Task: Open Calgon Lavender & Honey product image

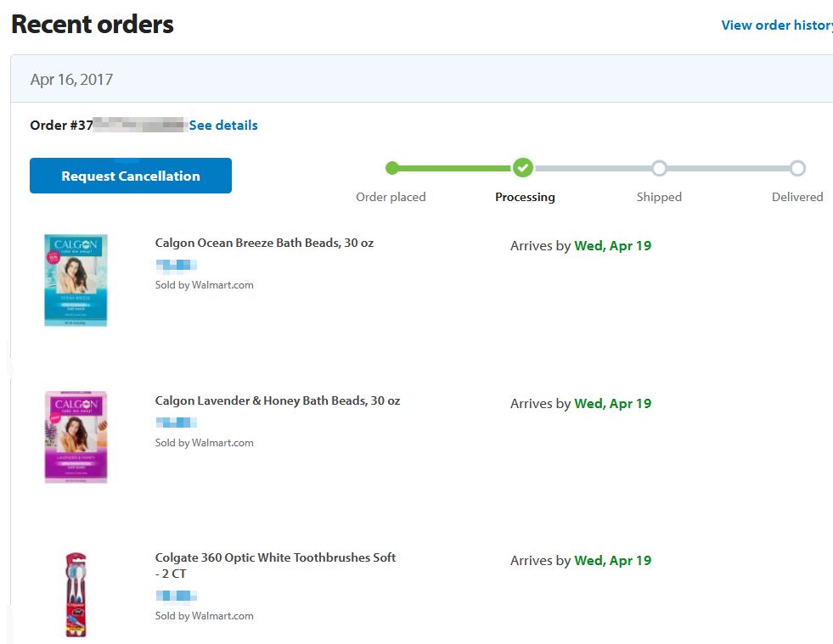Action: [x=76, y=437]
